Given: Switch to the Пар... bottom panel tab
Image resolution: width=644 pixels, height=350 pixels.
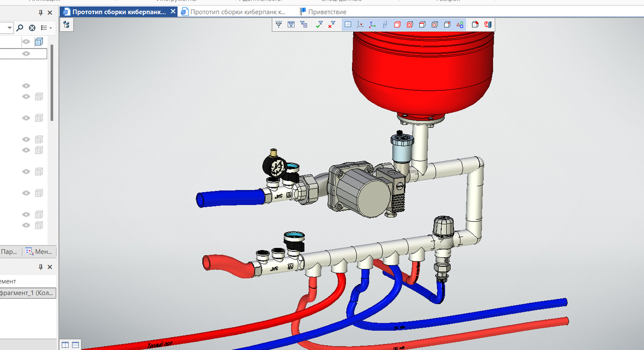Looking at the screenshot, I should click(9, 251).
